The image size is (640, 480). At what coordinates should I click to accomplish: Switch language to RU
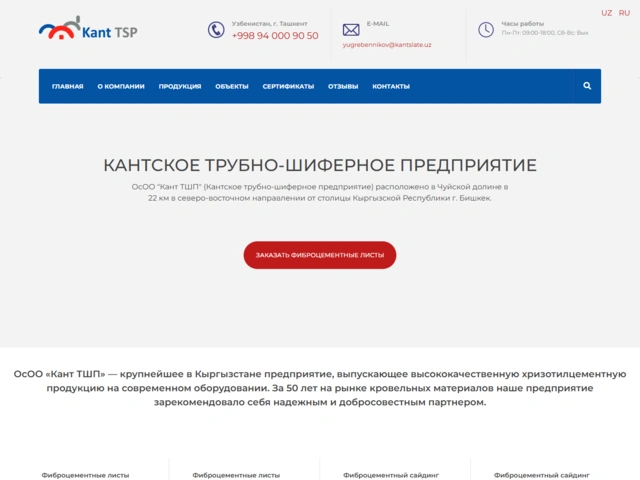pos(624,13)
